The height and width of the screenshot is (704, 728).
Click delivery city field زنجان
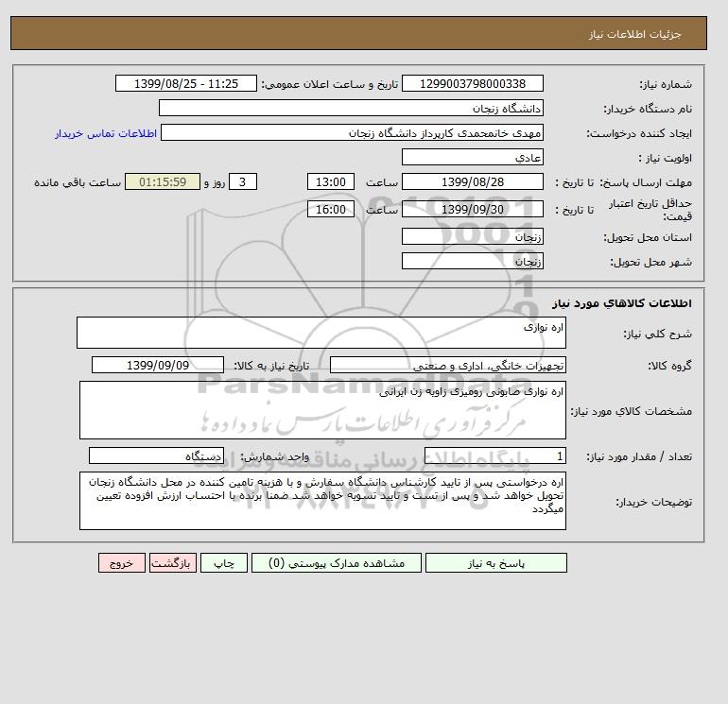tap(472, 261)
